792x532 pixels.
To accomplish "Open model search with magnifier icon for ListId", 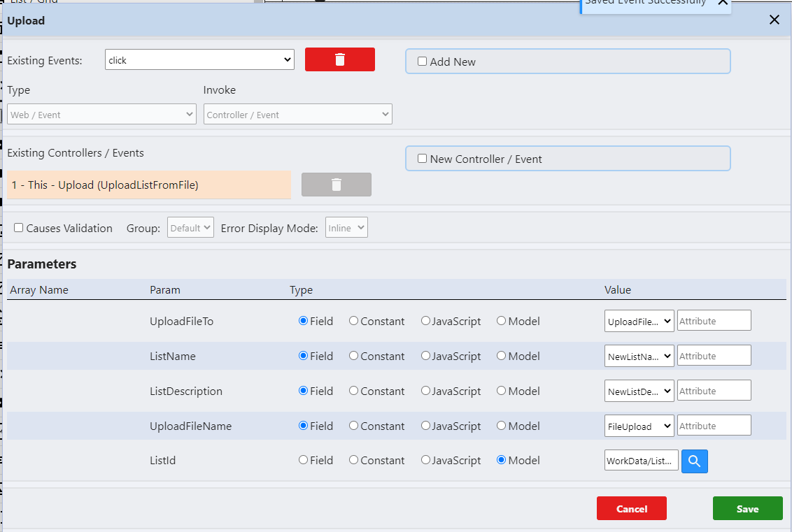I will pyautogui.click(x=695, y=461).
